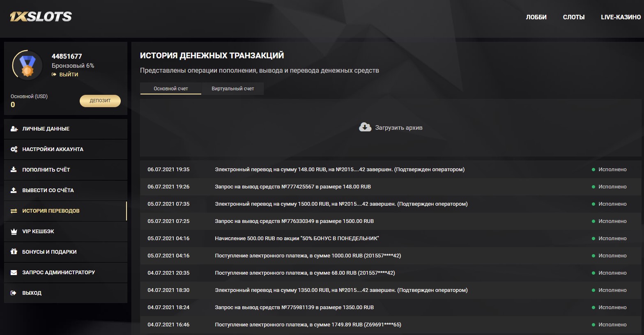This screenshot has height=335, width=644.
Task: Click the cloud download archive icon
Action: pyautogui.click(x=365, y=127)
